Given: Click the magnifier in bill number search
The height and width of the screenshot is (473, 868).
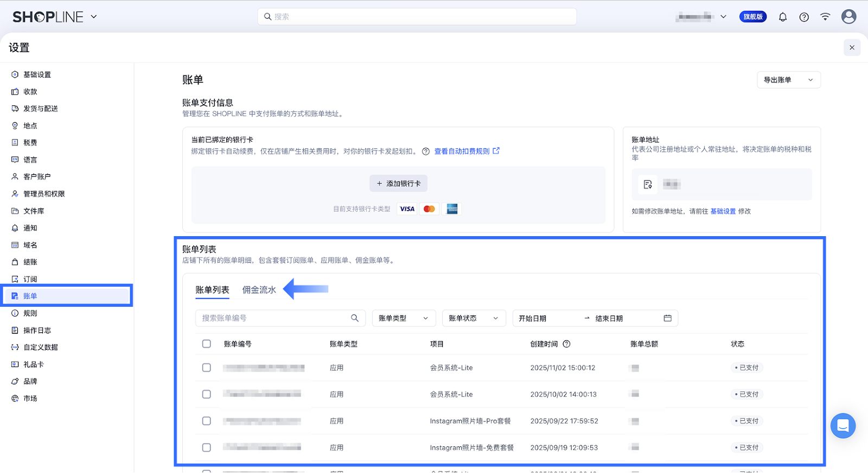Looking at the screenshot, I should 355,318.
